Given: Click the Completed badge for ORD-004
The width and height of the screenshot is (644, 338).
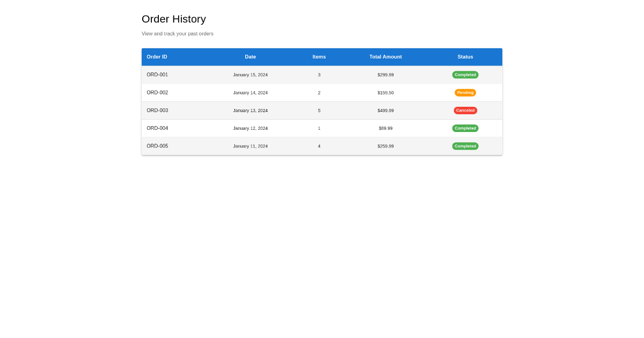Looking at the screenshot, I should tap(465, 128).
